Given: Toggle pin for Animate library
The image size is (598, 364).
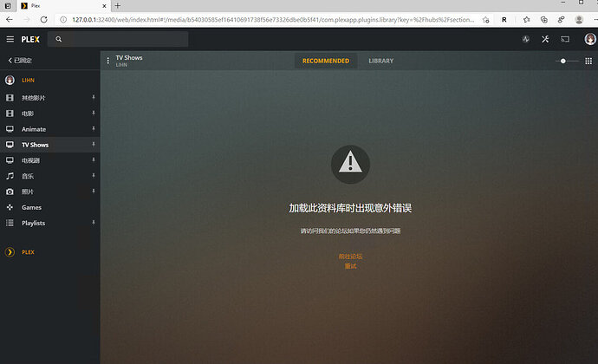Looking at the screenshot, I should (x=94, y=128).
